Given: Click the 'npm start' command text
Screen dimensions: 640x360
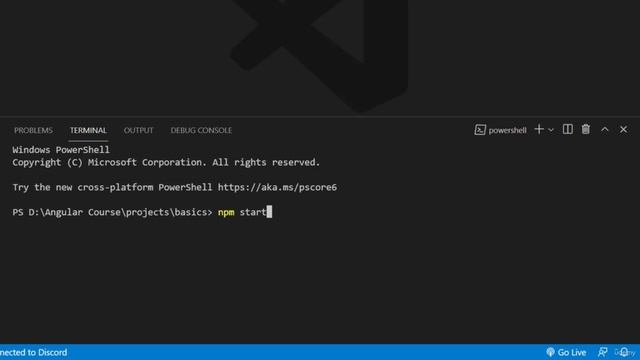Looking at the screenshot, I should [x=242, y=212].
